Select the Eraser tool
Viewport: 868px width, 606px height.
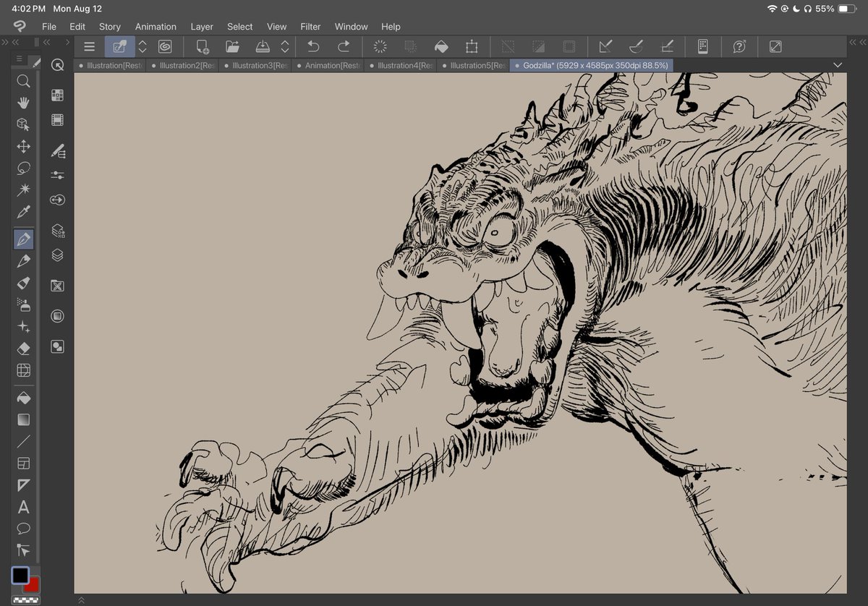click(23, 349)
